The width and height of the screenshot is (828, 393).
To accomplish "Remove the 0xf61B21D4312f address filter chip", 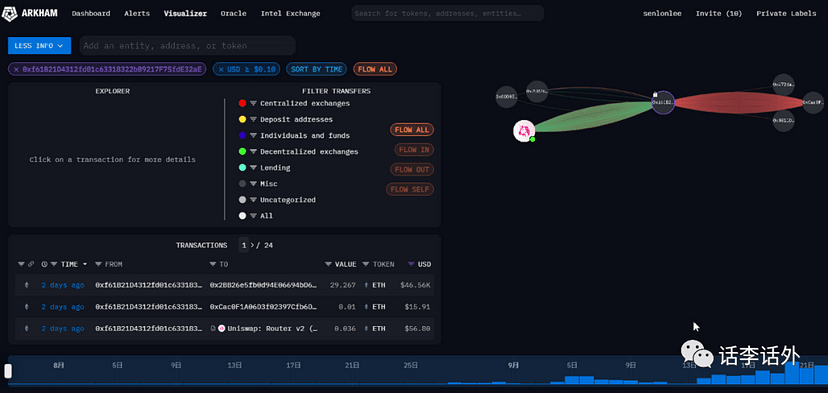I will click(16, 69).
